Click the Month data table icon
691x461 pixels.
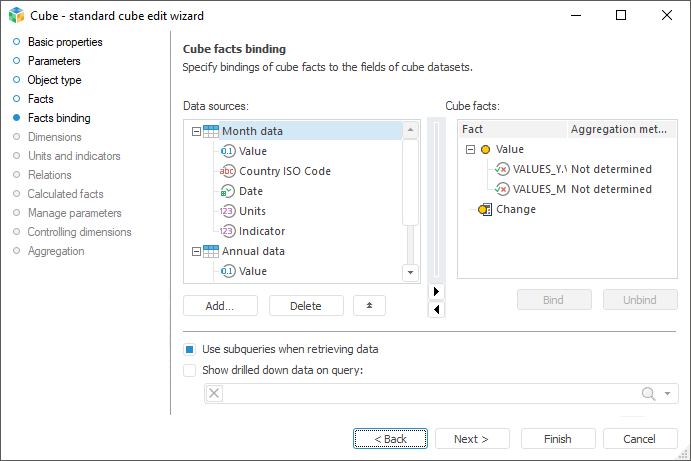[210, 131]
